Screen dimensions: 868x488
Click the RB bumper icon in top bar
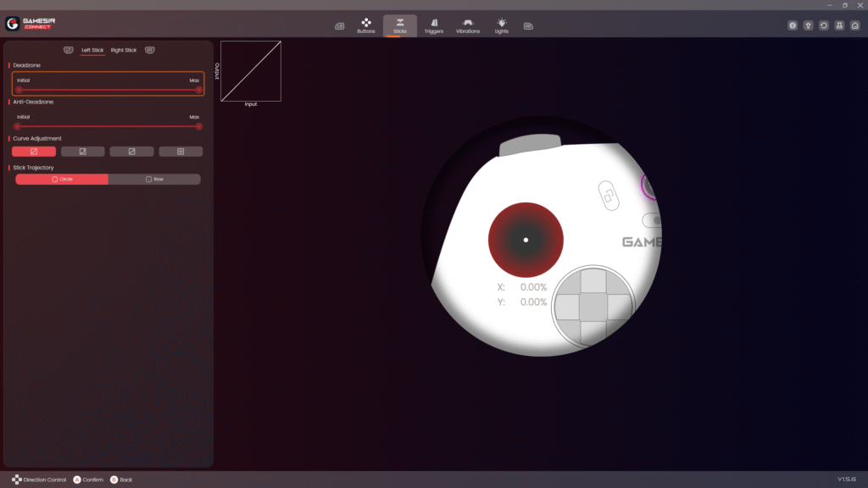click(528, 26)
